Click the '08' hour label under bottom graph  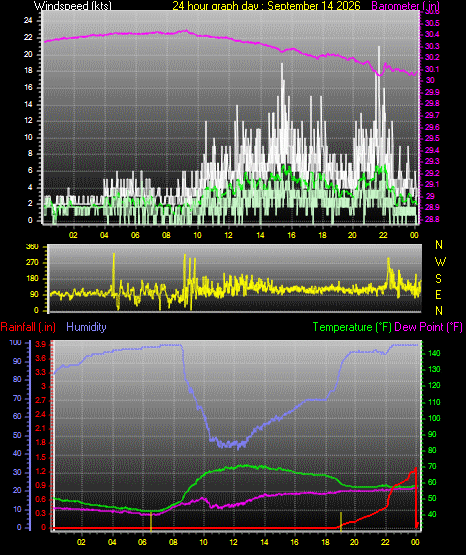(173, 542)
